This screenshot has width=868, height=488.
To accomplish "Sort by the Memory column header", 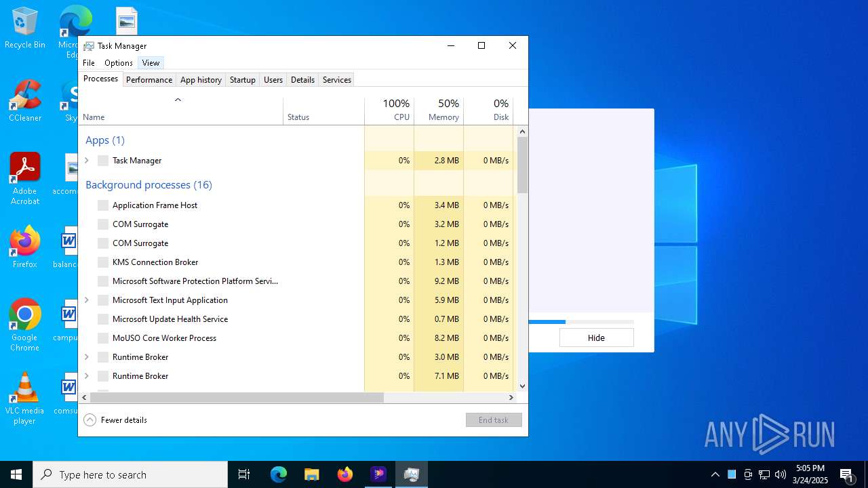I will click(x=439, y=111).
